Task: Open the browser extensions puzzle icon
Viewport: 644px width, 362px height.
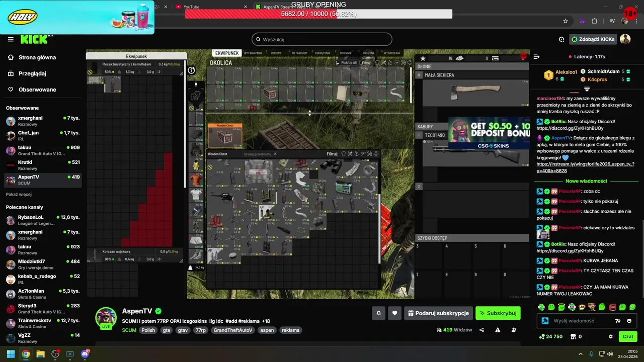Action: click(x=595, y=21)
